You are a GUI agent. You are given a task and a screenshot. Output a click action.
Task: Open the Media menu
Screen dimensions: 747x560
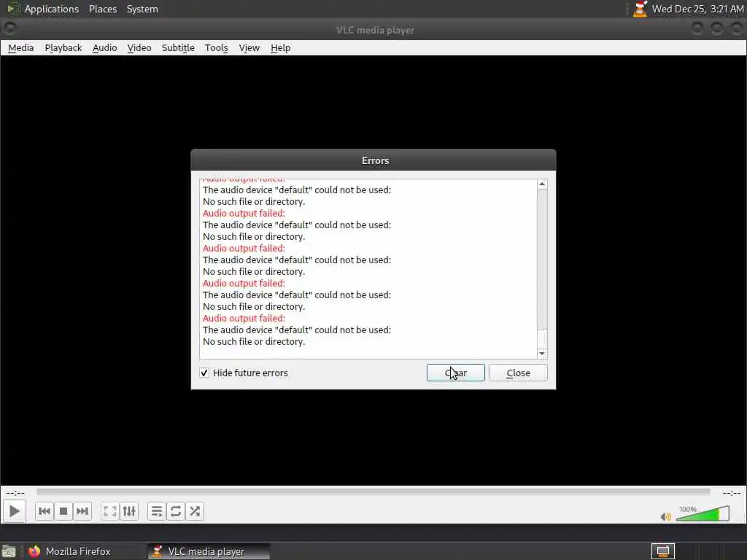point(21,47)
